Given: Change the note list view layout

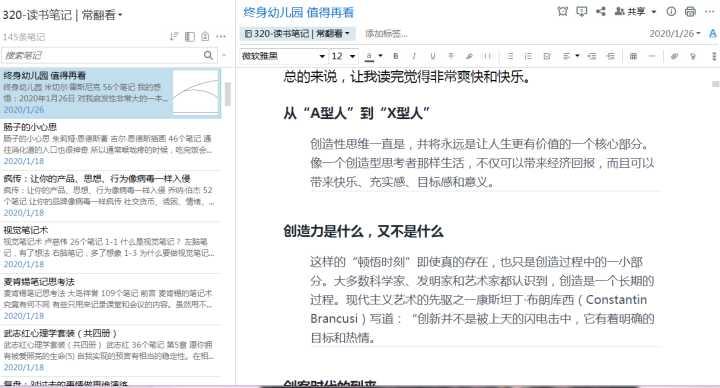Looking at the screenshot, I should coord(190,36).
